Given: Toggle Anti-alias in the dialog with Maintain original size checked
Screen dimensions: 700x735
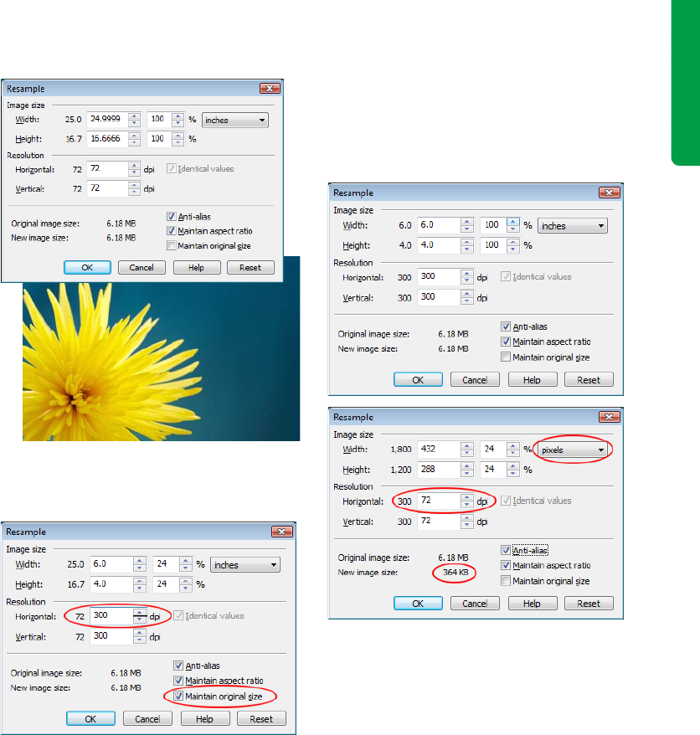Looking at the screenshot, I should pyautogui.click(x=178, y=666).
